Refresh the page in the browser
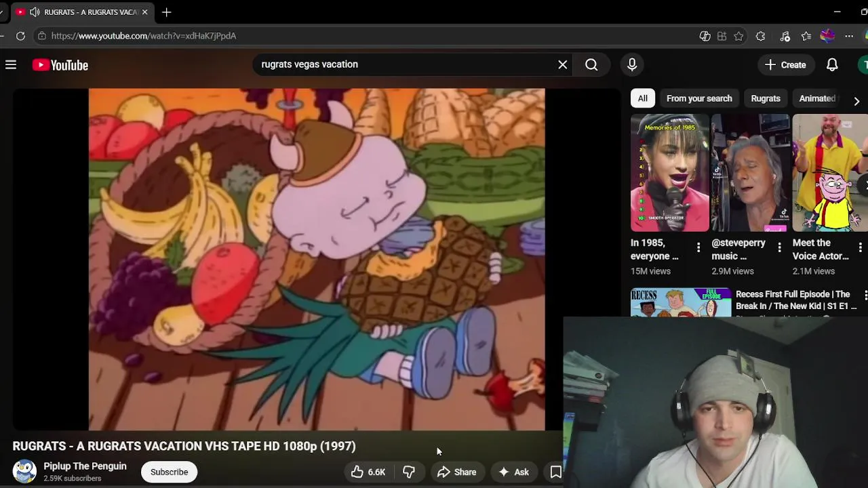Image resolution: width=868 pixels, height=488 pixels. (20, 36)
